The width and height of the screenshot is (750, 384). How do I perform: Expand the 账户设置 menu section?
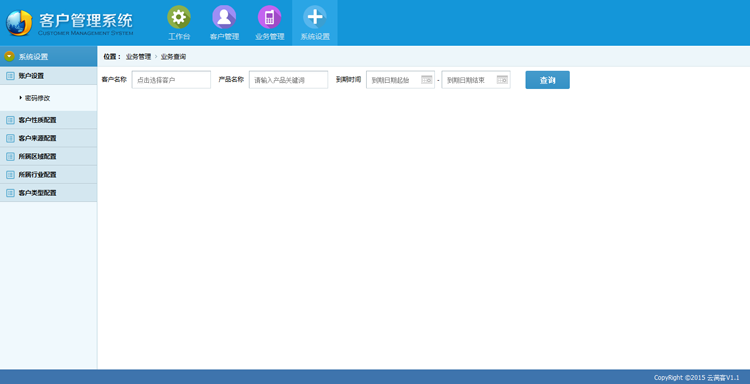[48, 76]
